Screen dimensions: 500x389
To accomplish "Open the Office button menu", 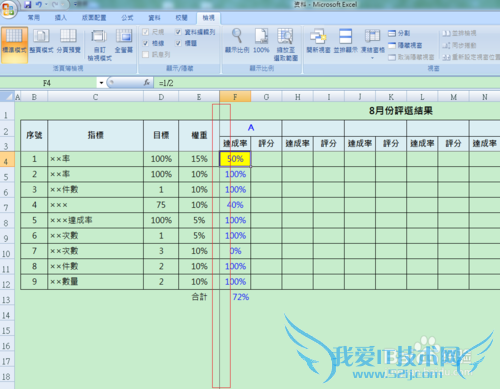I will point(8,8).
